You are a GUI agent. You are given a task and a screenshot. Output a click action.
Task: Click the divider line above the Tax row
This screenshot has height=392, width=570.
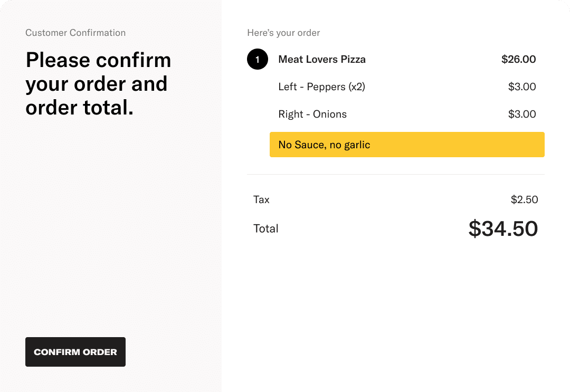[396, 174]
